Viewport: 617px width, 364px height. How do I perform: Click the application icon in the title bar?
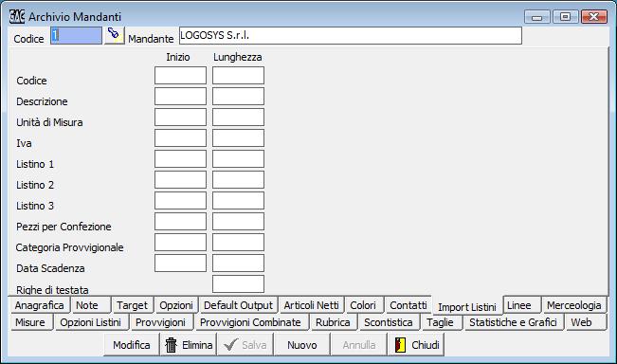pyautogui.click(x=17, y=16)
